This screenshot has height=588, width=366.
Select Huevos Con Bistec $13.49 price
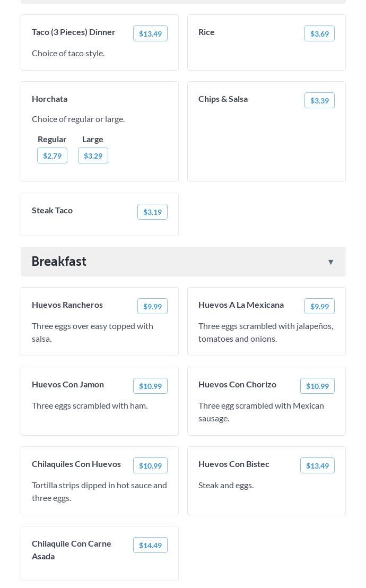pos(317,465)
